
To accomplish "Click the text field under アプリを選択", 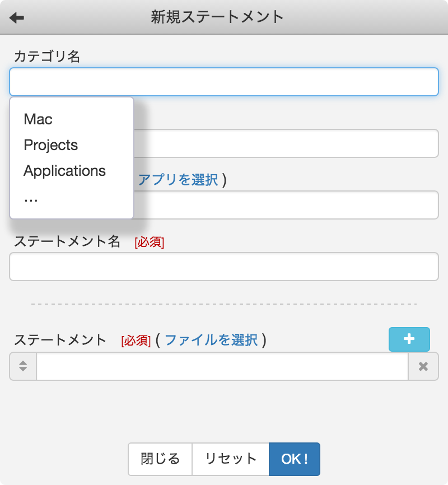I will (286, 205).
